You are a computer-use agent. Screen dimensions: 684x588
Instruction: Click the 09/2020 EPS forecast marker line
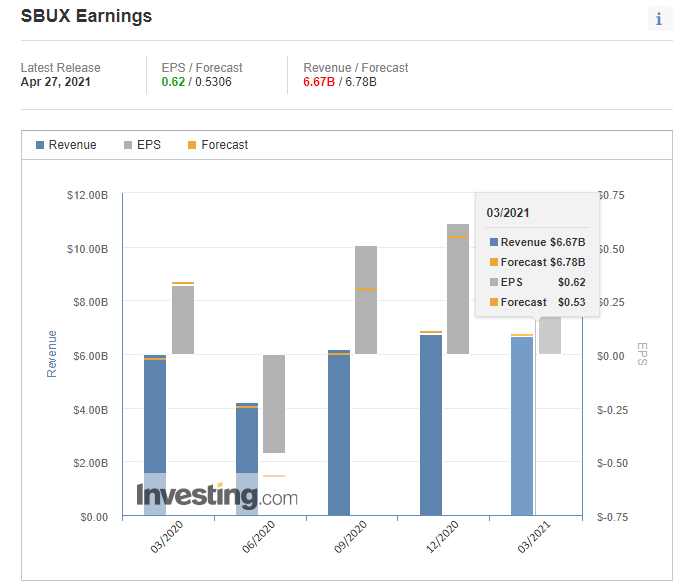pyautogui.click(x=366, y=289)
